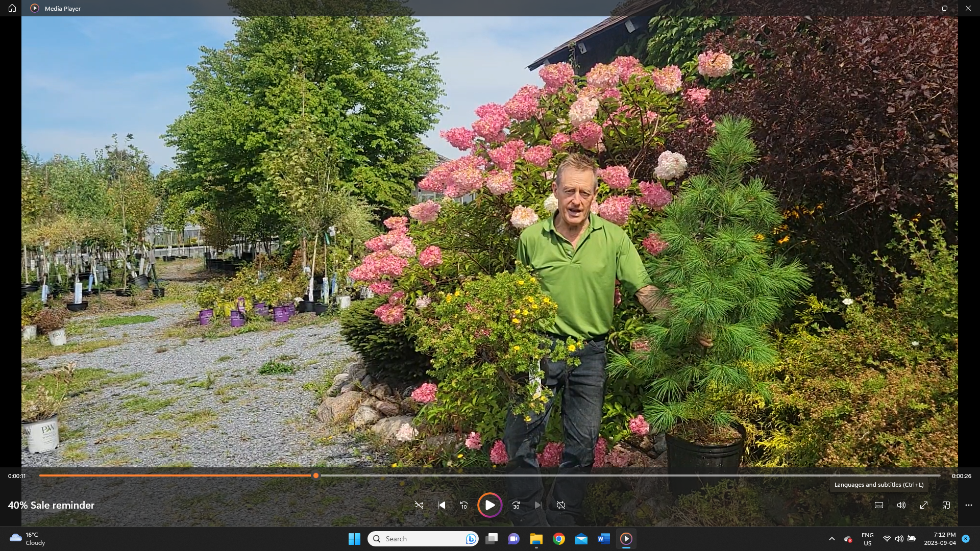The height and width of the screenshot is (551, 980).
Task: Open the volume control
Action: point(901,505)
